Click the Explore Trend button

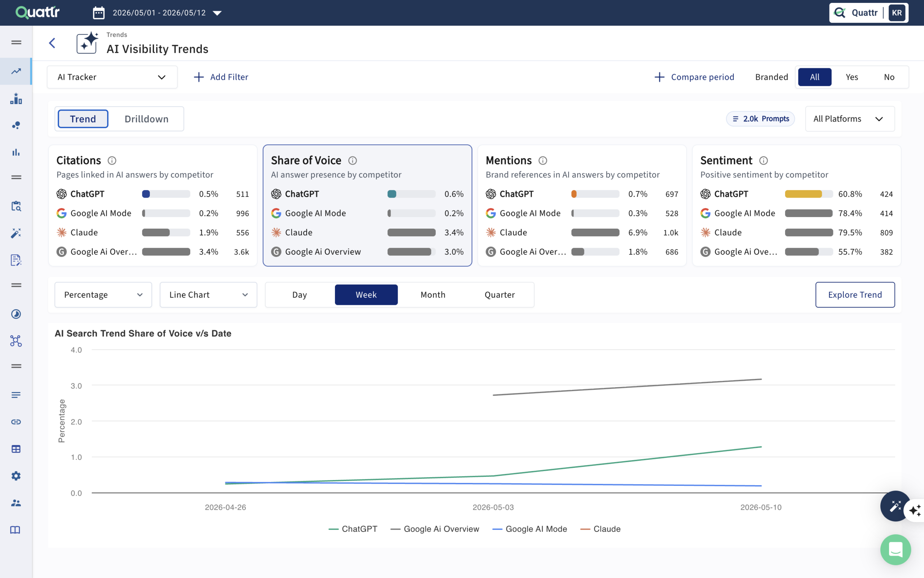click(855, 295)
